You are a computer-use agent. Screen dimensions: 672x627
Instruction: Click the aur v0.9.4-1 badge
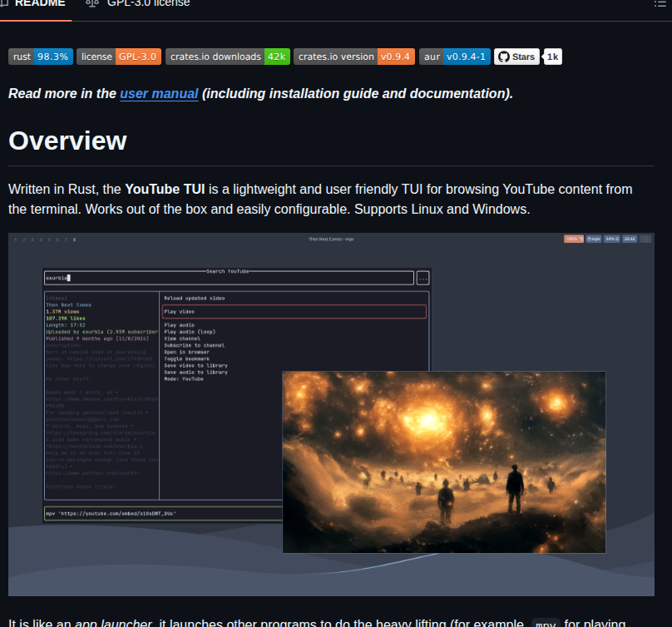(x=455, y=57)
